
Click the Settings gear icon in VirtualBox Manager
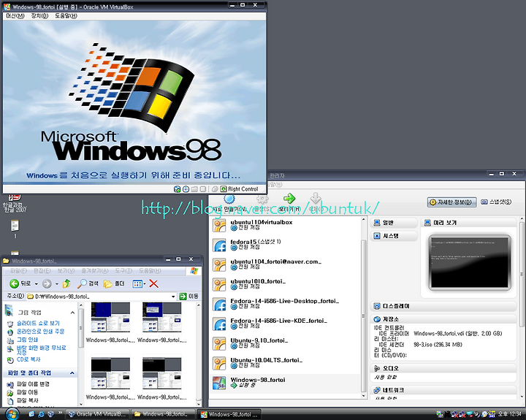[263, 199]
